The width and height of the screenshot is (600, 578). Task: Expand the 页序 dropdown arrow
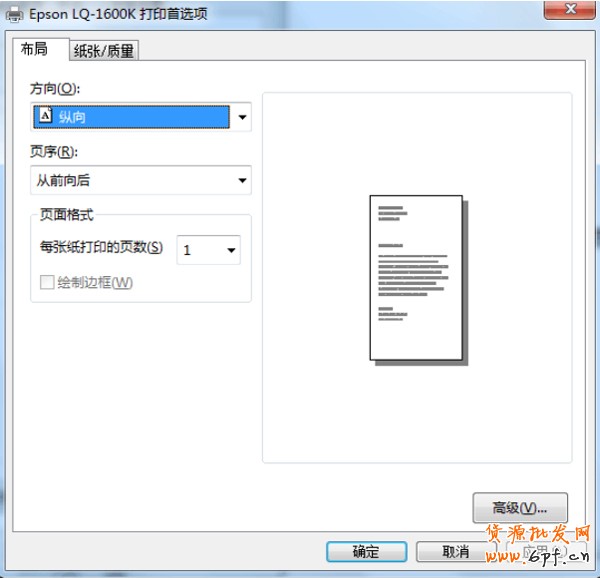(241, 181)
